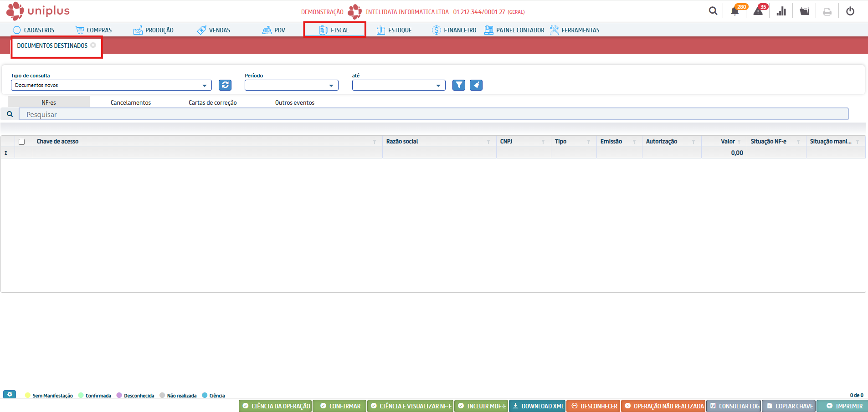The image size is (868, 412).
Task: Open the warning alerts triangle icon
Action: pyautogui.click(x=758, y=11)
